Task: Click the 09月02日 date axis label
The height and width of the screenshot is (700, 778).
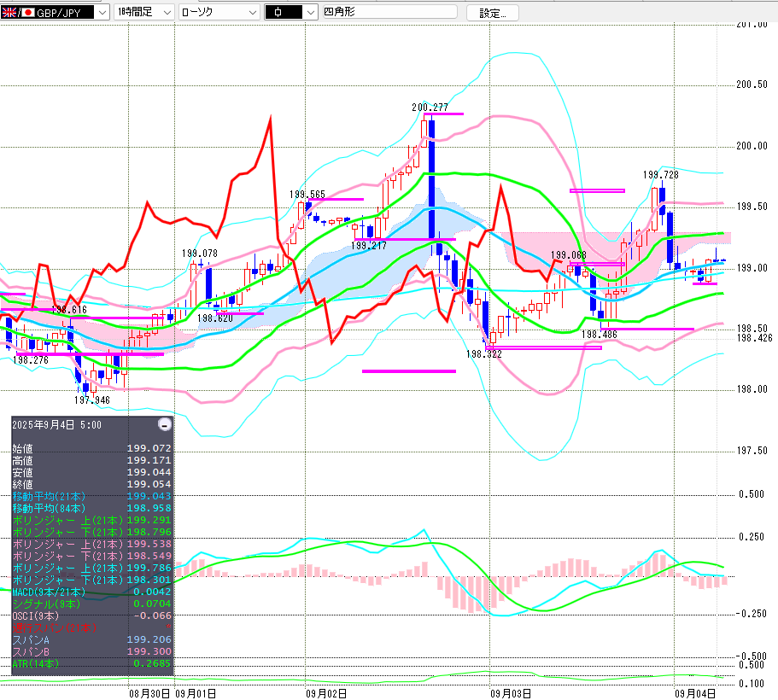Action: point(326,693)
